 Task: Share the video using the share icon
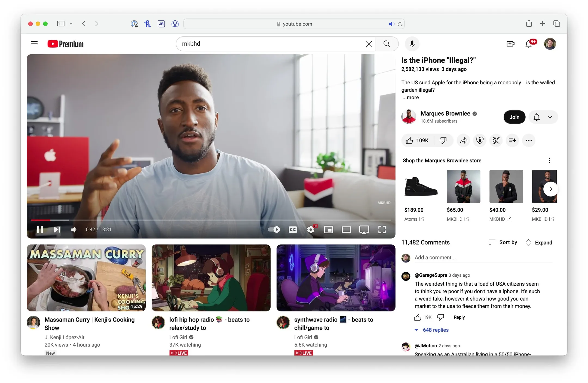(463, 140)
